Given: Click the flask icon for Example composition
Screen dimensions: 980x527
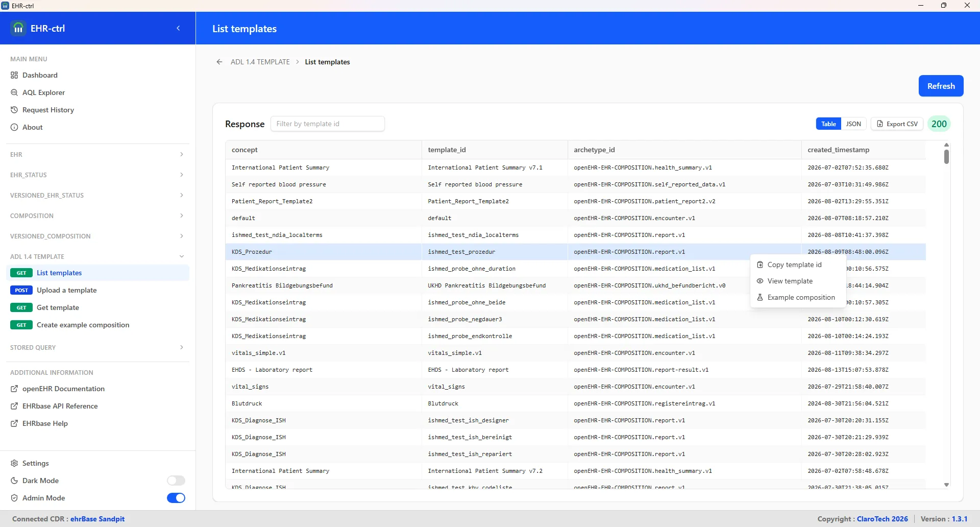Looking at the screenshot, I should [760, 297].
